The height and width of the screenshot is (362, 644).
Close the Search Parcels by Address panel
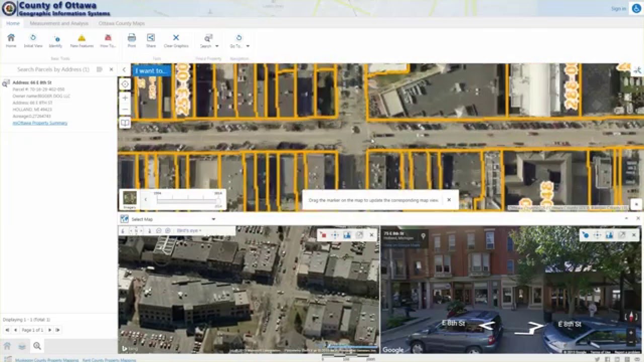pos(111,69)
